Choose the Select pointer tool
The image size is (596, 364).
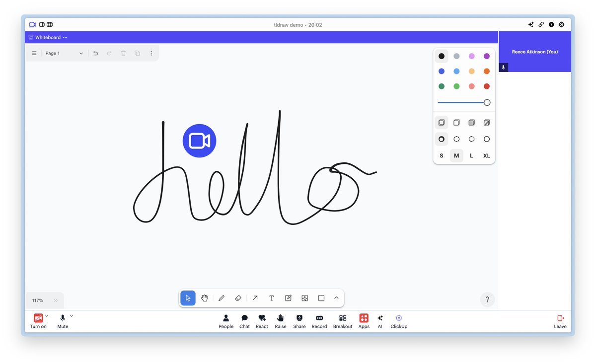click(x=188, y=298)
